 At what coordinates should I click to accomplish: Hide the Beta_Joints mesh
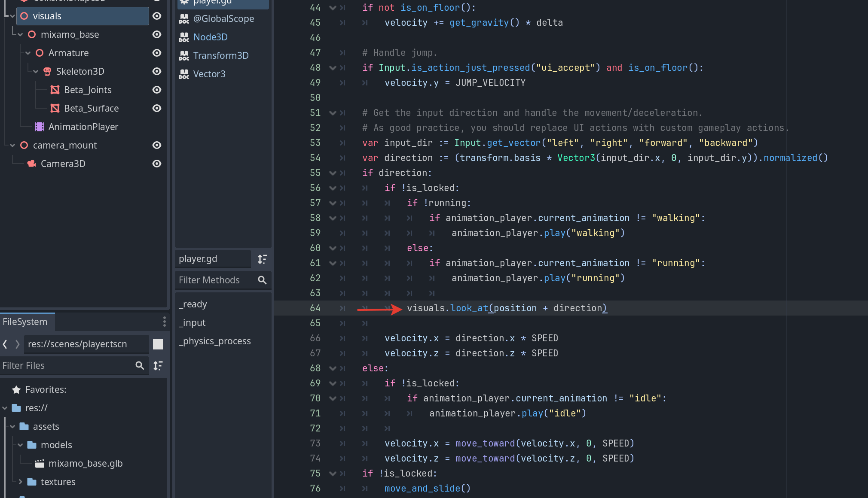[157, 90]
